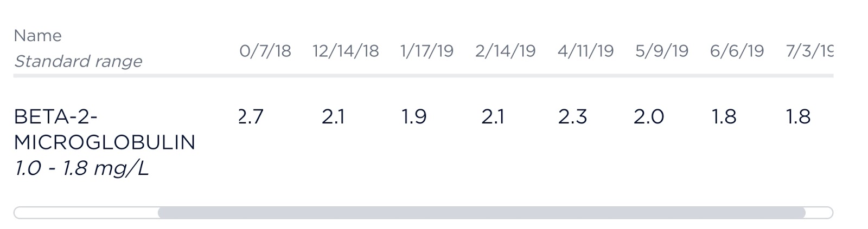Click the 1.0 - 1.8 mg/L range text
Viewport: 868px width, 229px height.
click(81, 169)
